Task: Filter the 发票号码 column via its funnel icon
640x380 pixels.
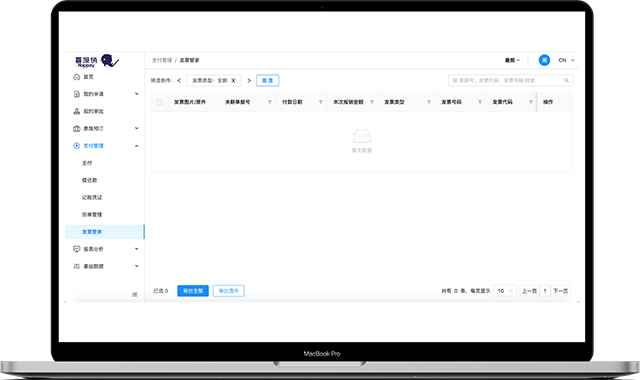Action: [x=480, y=102]
